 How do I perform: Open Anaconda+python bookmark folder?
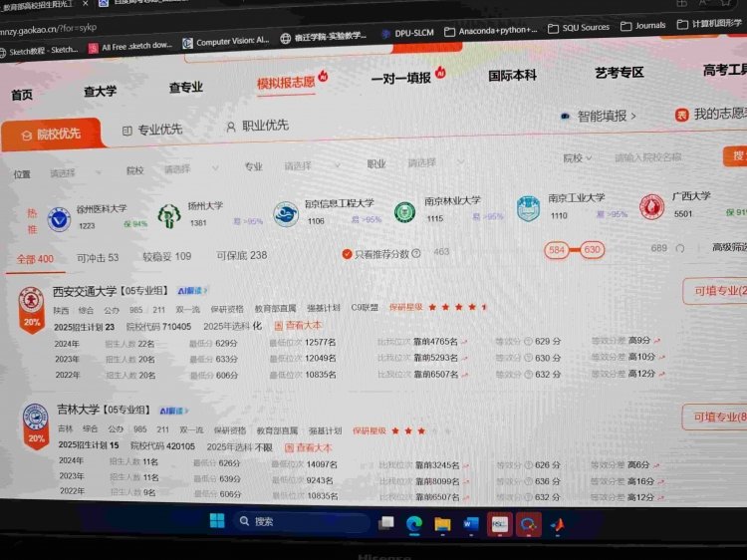pos(491,31)
